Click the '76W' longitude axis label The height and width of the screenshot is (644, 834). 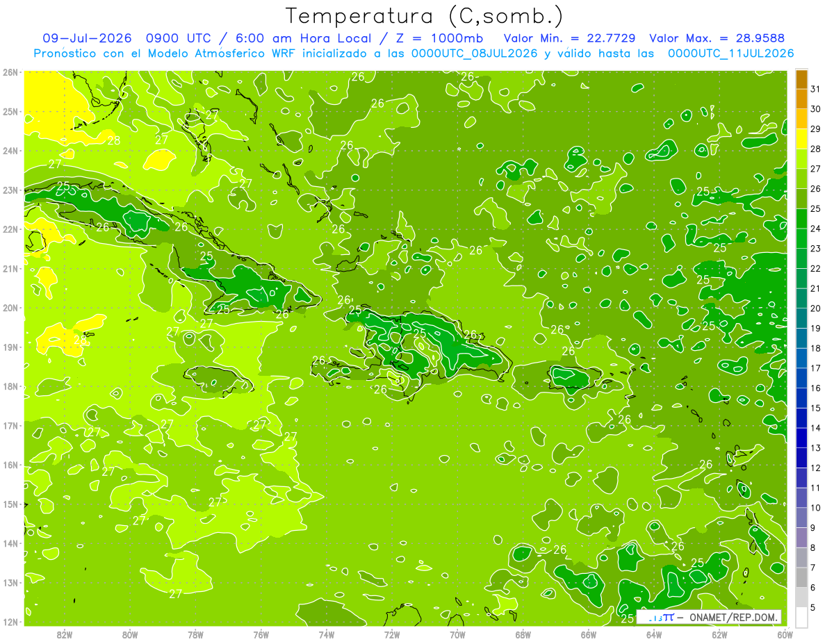(261, 634)
